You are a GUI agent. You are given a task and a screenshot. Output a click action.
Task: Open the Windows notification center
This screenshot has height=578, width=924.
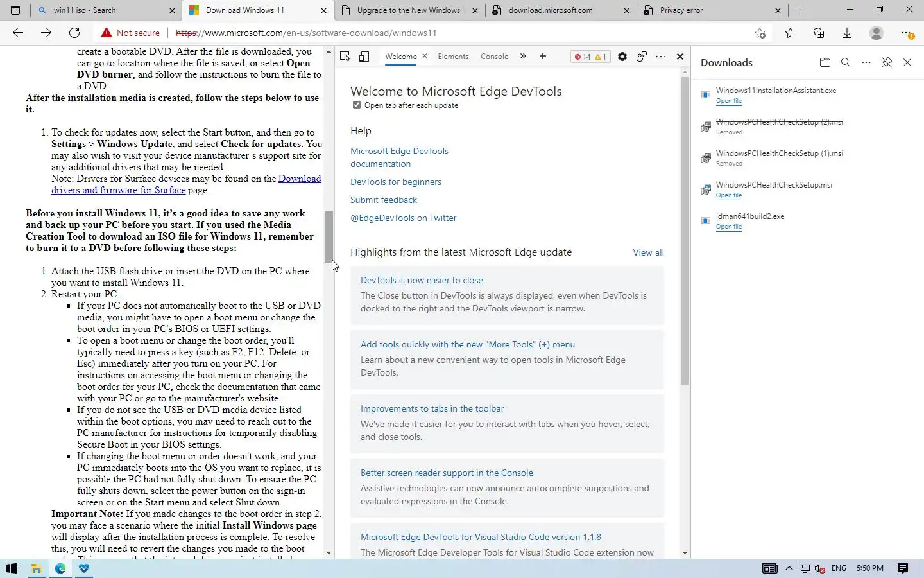point(903,568)
